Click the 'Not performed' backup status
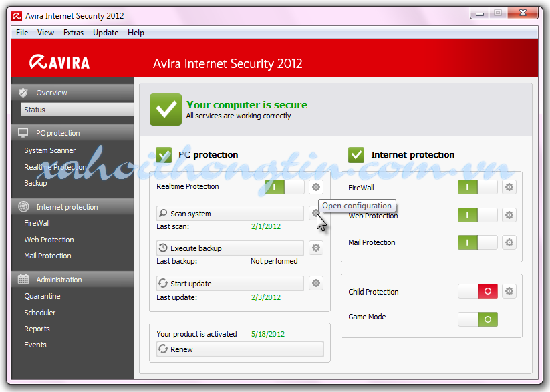Screen dimensions: 550x392 274,261
